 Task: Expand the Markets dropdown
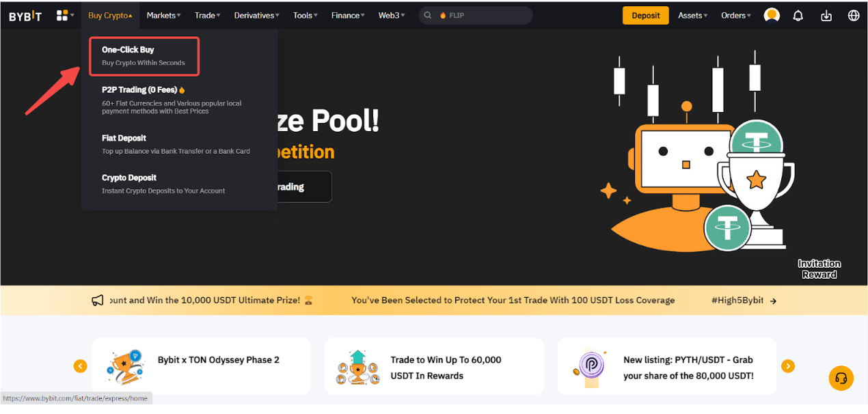coord(163,15)
